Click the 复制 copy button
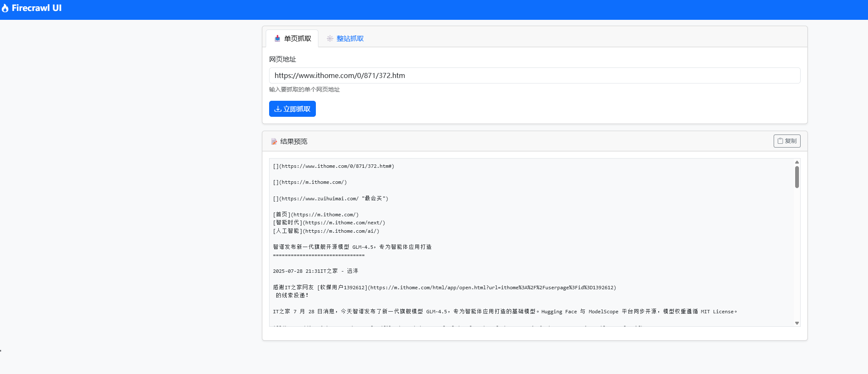The height and width of the screenshot is (374, 868). 787,141
